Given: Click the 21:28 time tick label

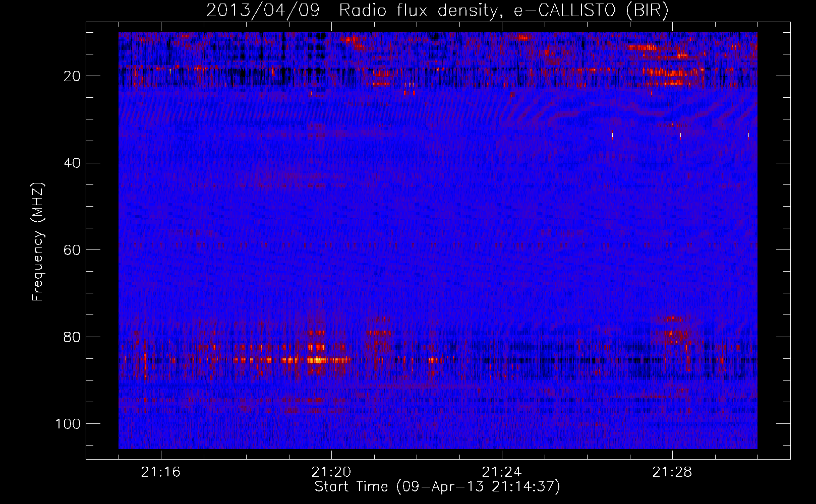Looking at the screenshot, I should [672, 472].
